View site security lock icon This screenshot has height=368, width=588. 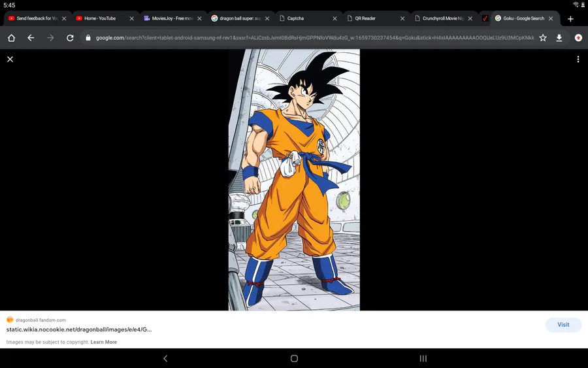[88, 38]
